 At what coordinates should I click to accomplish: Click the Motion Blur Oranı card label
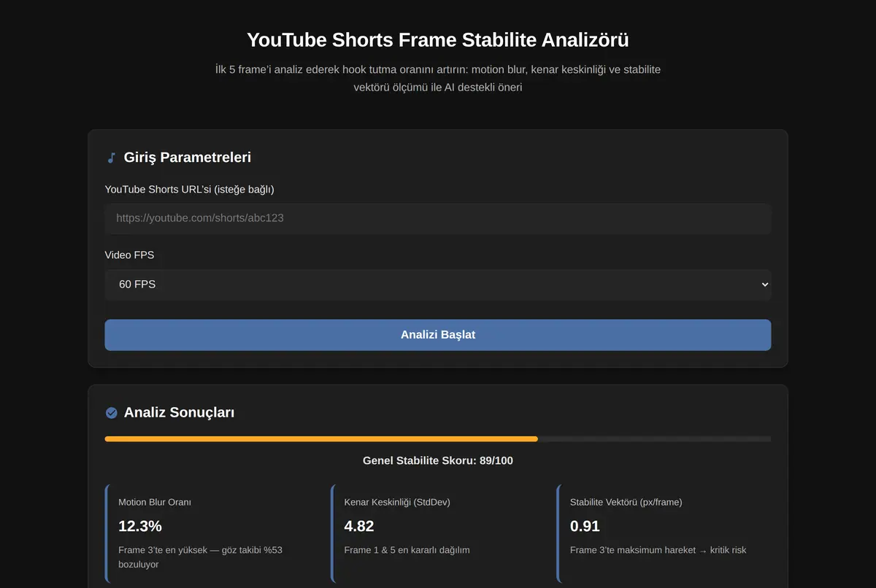point(155,502)
